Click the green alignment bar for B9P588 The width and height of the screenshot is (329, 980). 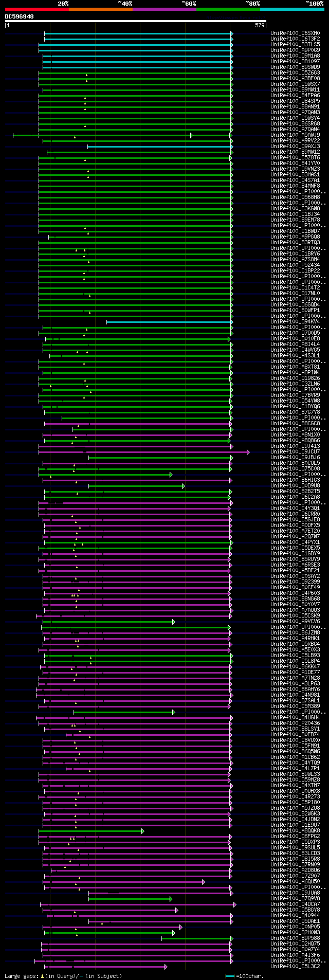[x=196, y=938]
